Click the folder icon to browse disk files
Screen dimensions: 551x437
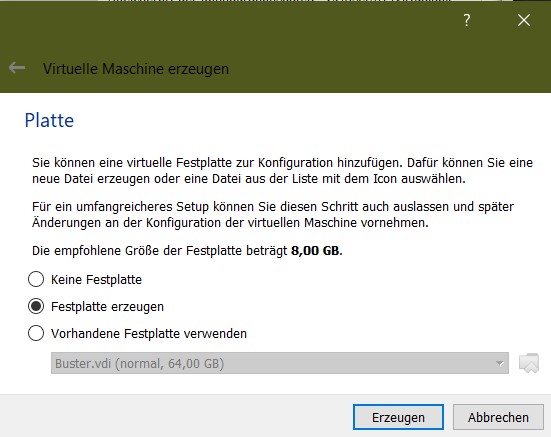click(529, 363)
